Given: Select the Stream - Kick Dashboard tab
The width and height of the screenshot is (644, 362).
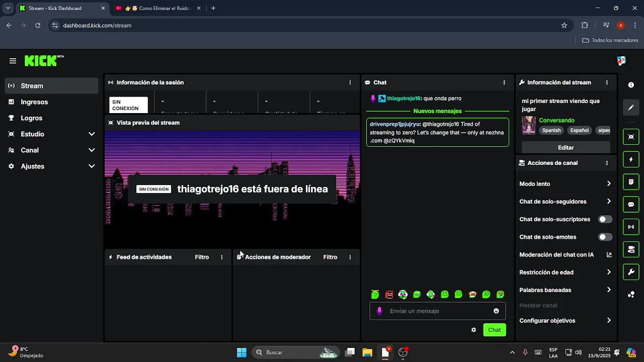Looking at the screenshot, I should [62, 8].
